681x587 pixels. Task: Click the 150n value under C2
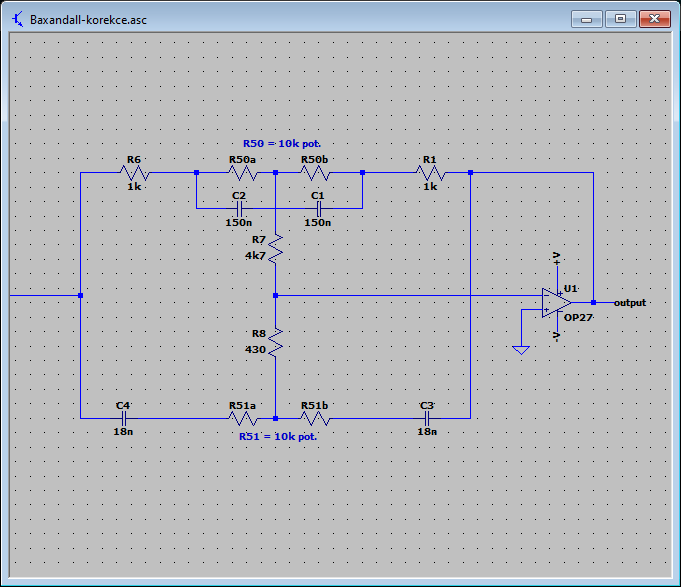[x=238, y=223]
